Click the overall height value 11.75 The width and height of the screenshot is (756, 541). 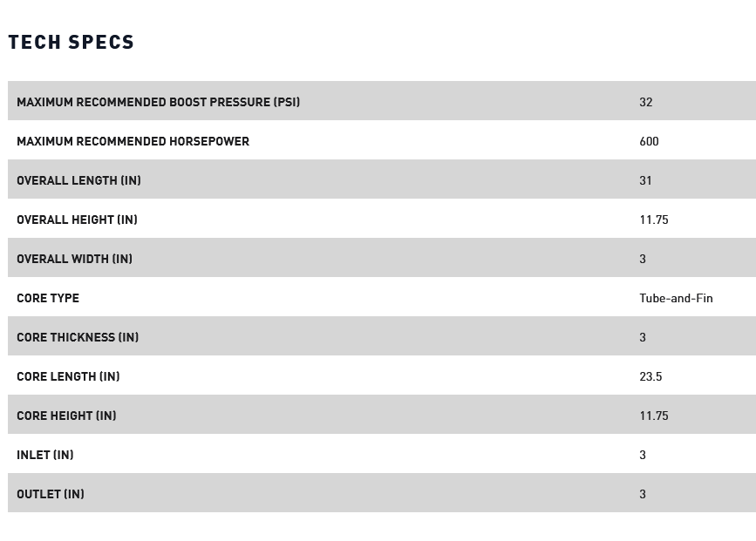(653, 220)
